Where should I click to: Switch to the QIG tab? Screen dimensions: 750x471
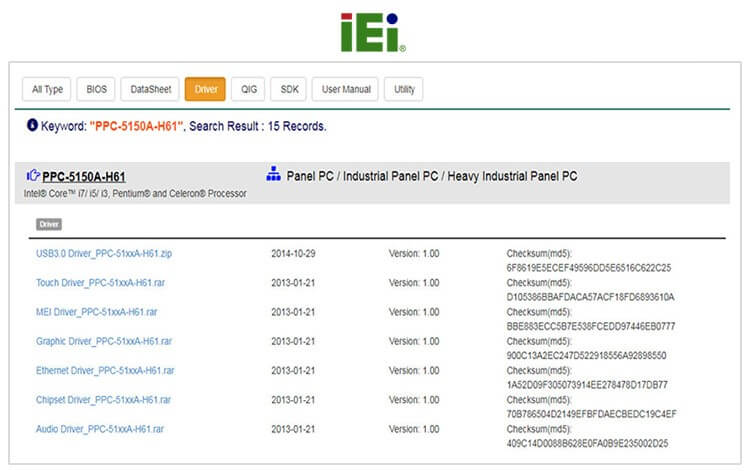click(247, 89)
